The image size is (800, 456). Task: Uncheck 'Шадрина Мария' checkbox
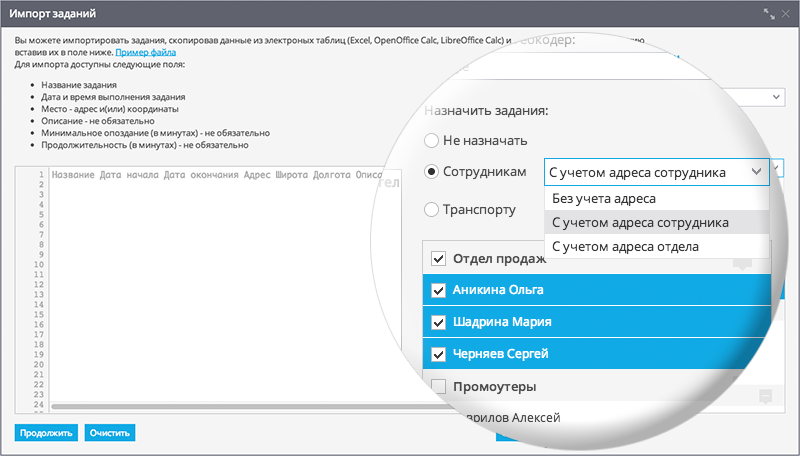[x=438, y=322]
